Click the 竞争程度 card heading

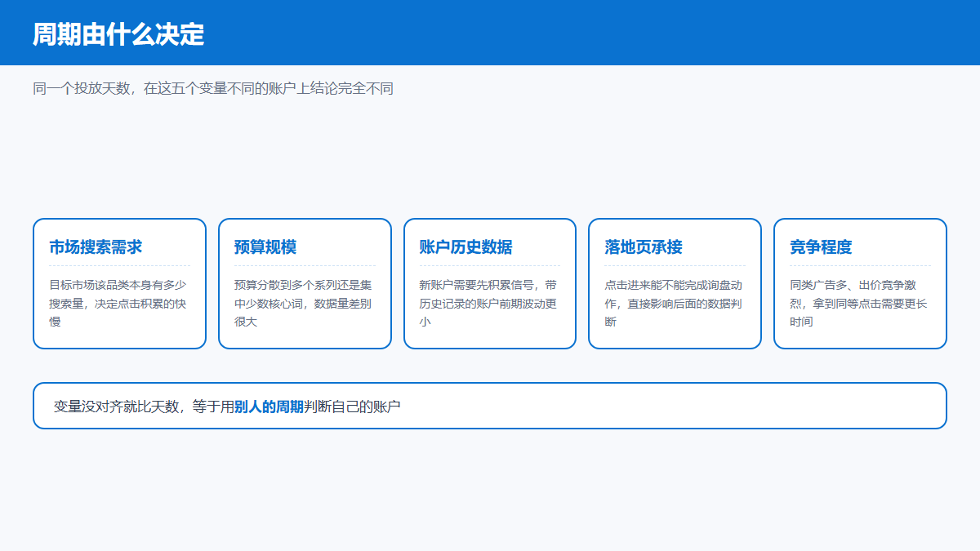[x=821, y=247]
